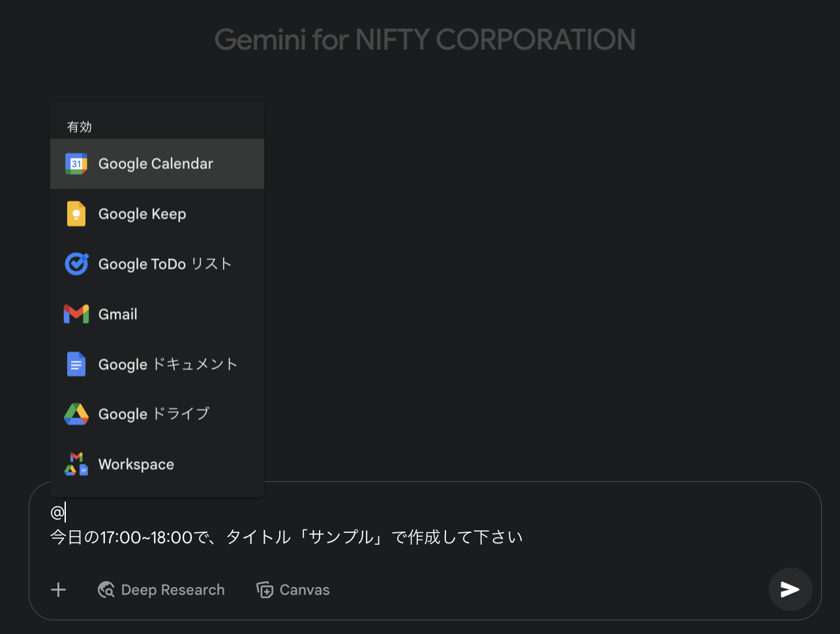The width and height of the screenshot is (840, 634).
Task: Click the Google Drive triangle icon
Action: coord(76,414)
